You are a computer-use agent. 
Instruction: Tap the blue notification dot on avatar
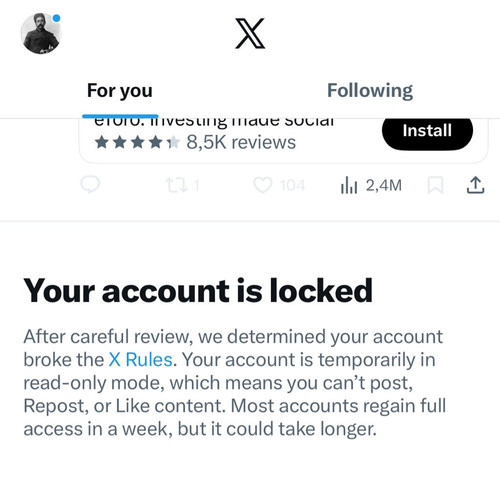point(57,18)
